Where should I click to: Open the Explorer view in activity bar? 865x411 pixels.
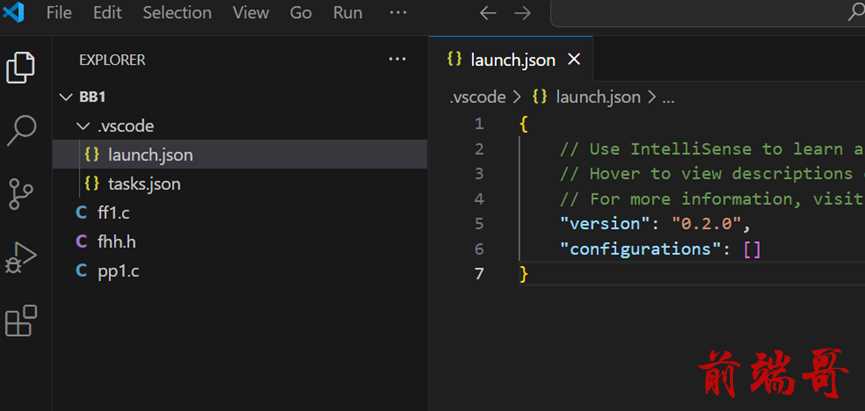(x=20, y=67)
